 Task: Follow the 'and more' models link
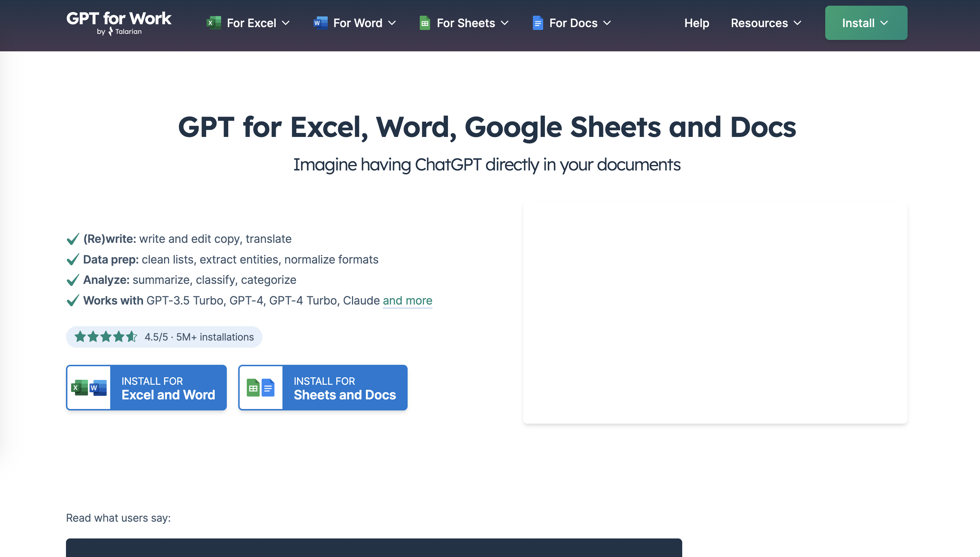point(407,301)
